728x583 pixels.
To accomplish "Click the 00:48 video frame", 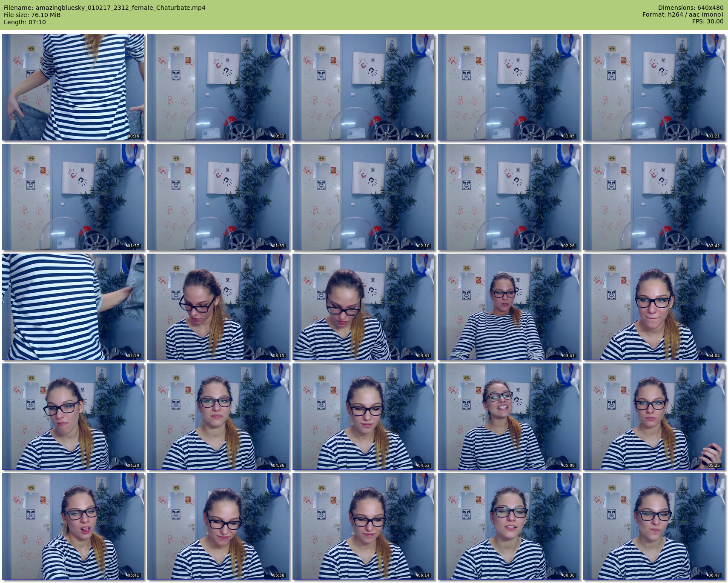I will point(364,87).
